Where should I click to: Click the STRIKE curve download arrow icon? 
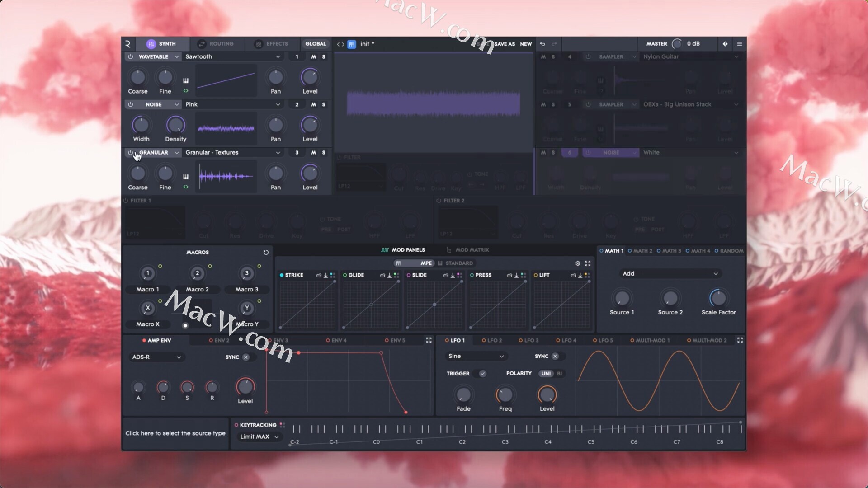[x=325, y=275]
